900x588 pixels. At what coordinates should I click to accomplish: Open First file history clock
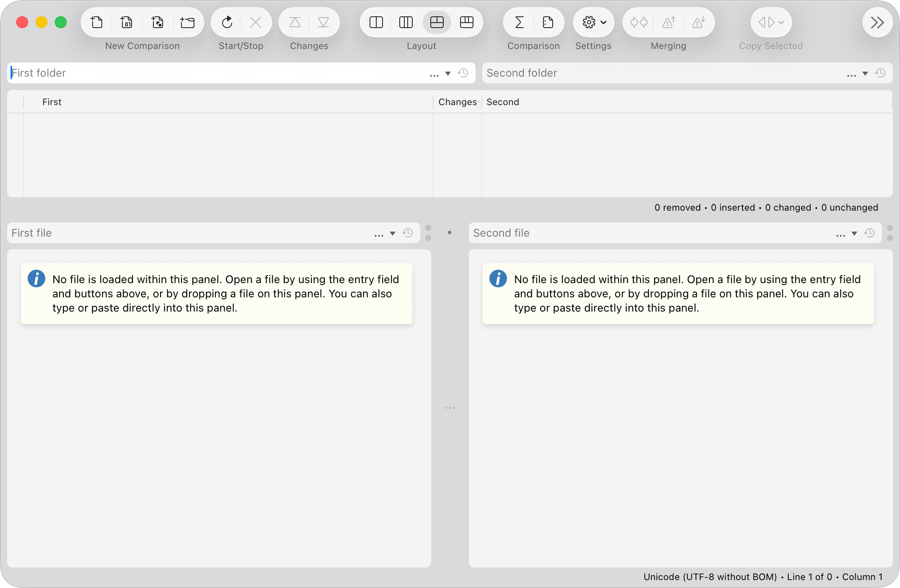(408, 233)
